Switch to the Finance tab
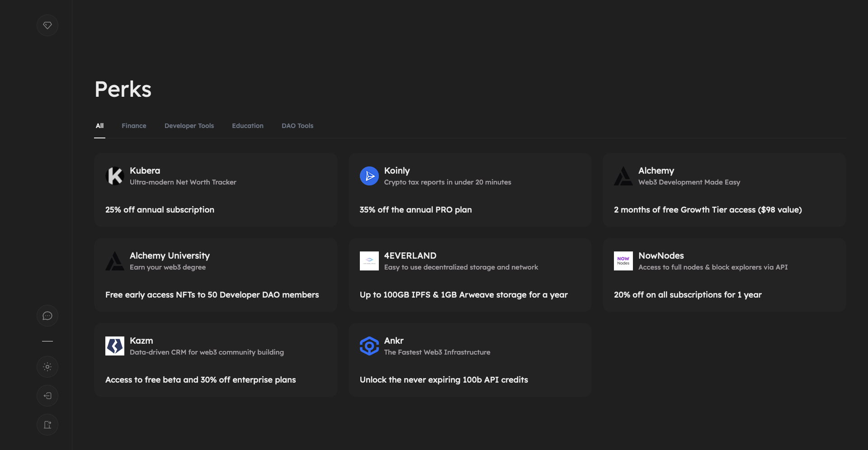The image size is (868, 450). pyautogui.click(x=134, y=126)
